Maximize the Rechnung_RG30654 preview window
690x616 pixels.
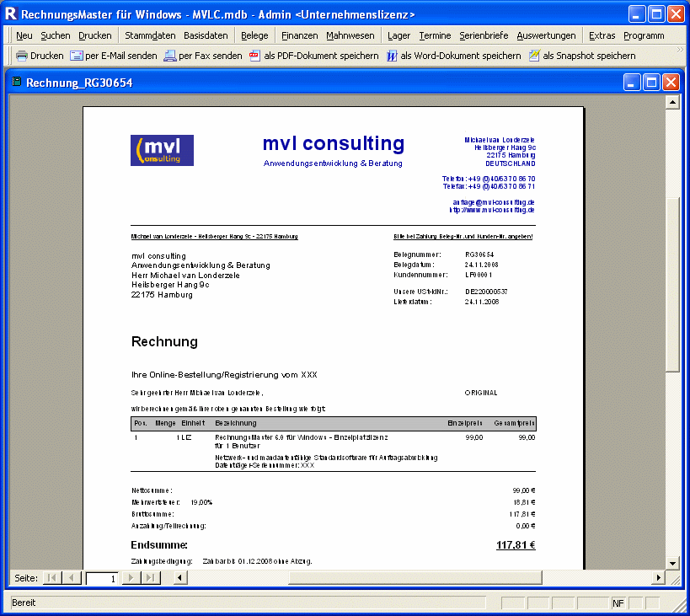tap(651, 83)
